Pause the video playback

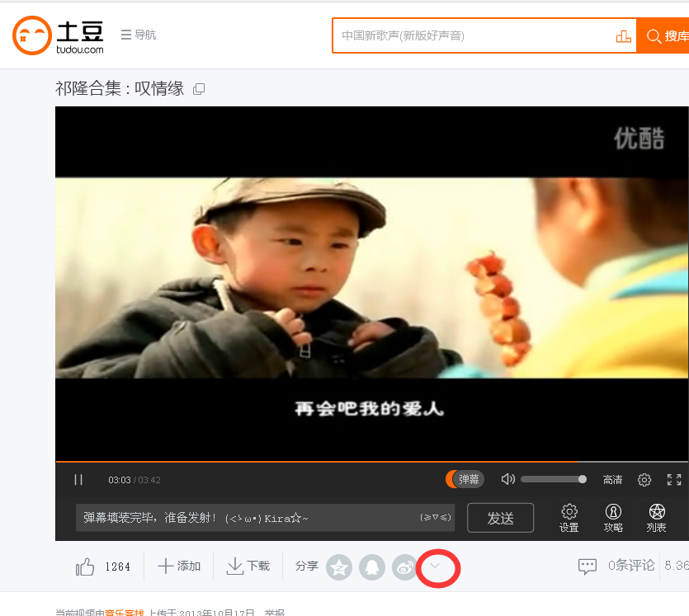point(78,479)
